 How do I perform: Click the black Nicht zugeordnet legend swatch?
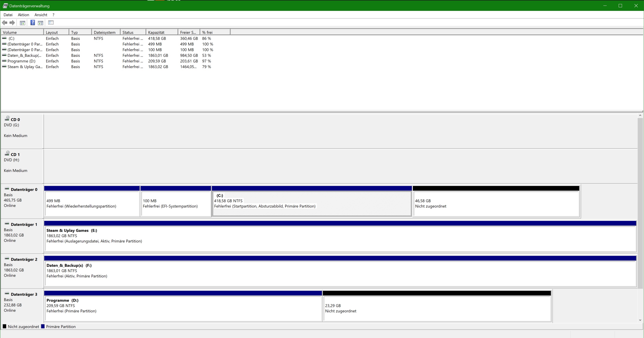point(4,326)
